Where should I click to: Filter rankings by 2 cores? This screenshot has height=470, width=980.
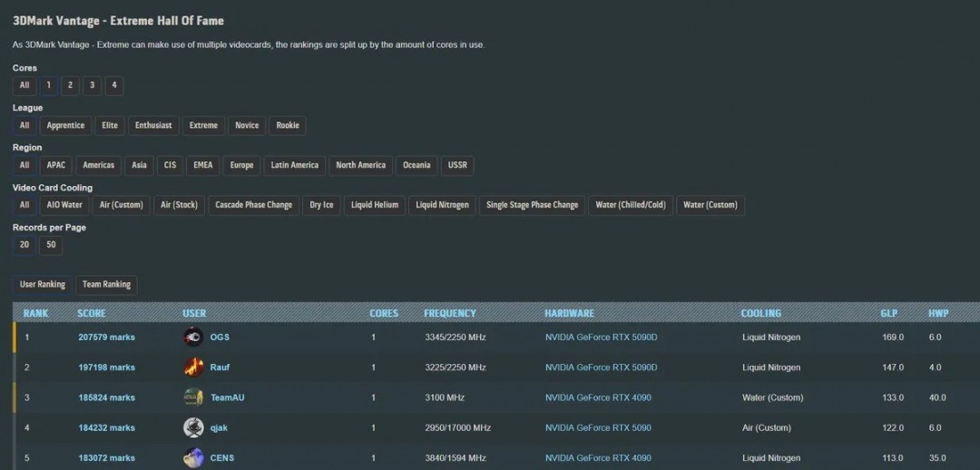(70, 85)
